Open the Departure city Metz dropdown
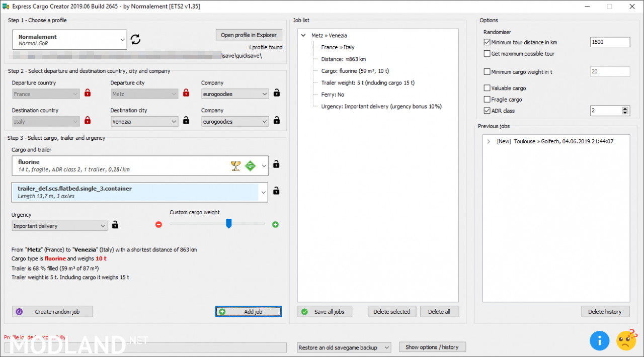The width and height of the screenshot is (644, 357). coord(144,94)
